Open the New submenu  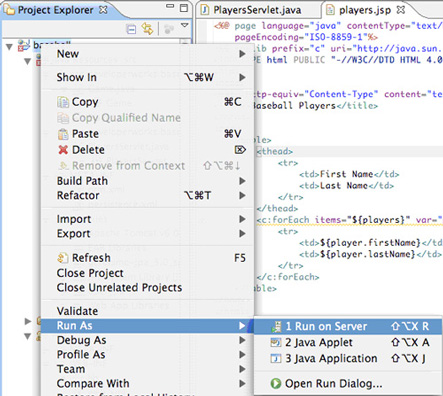pyautogui.click(x=147, y=54)
